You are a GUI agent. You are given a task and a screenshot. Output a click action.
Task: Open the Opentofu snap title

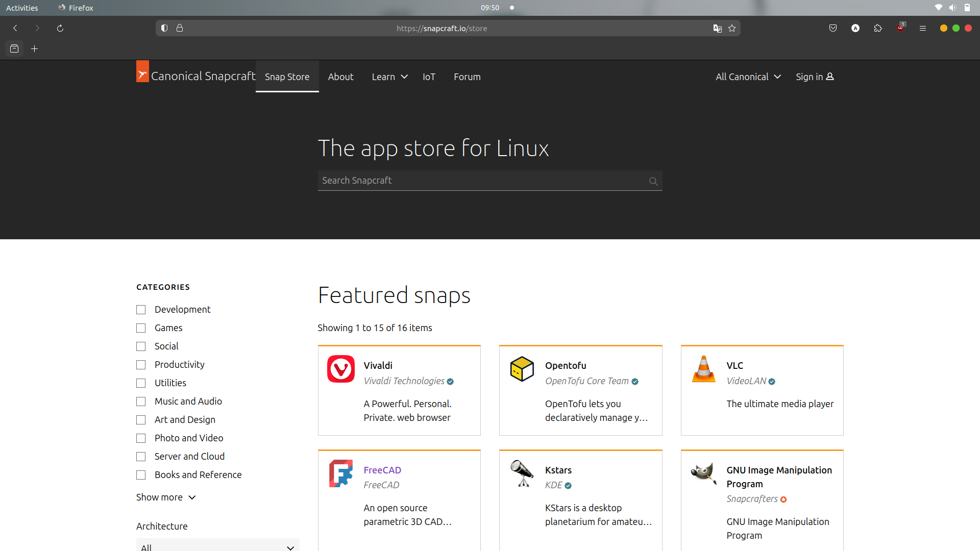566,365
